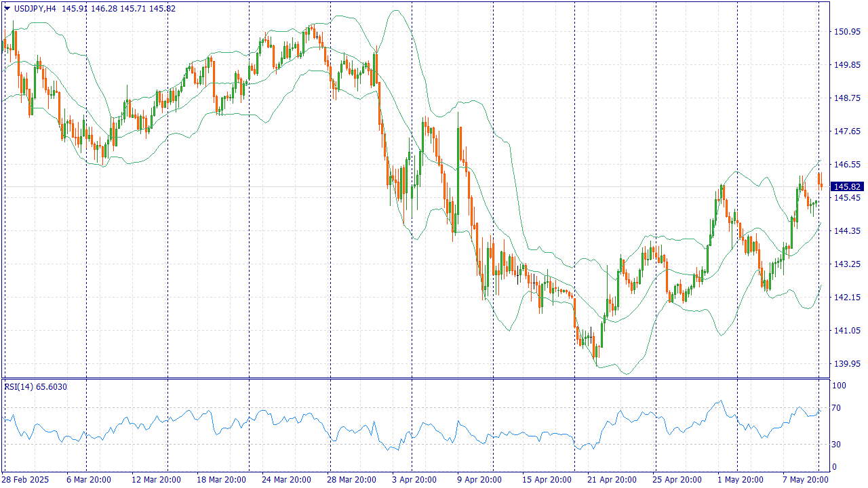868x488 pixels.
Task: Click the RSI scale value 100
Action: tap(840, 386)
